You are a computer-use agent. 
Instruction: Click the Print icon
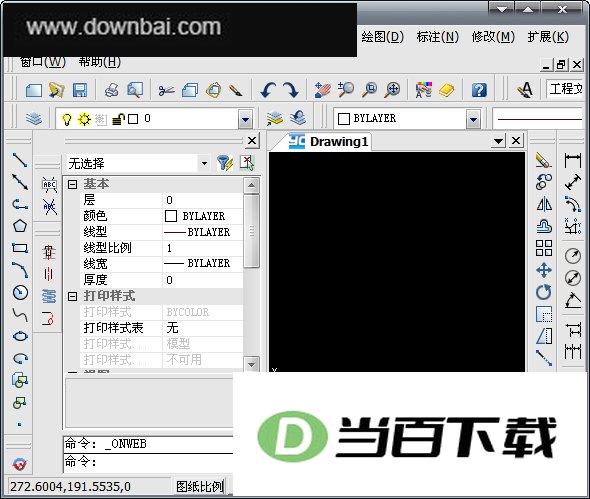(111, 90)
